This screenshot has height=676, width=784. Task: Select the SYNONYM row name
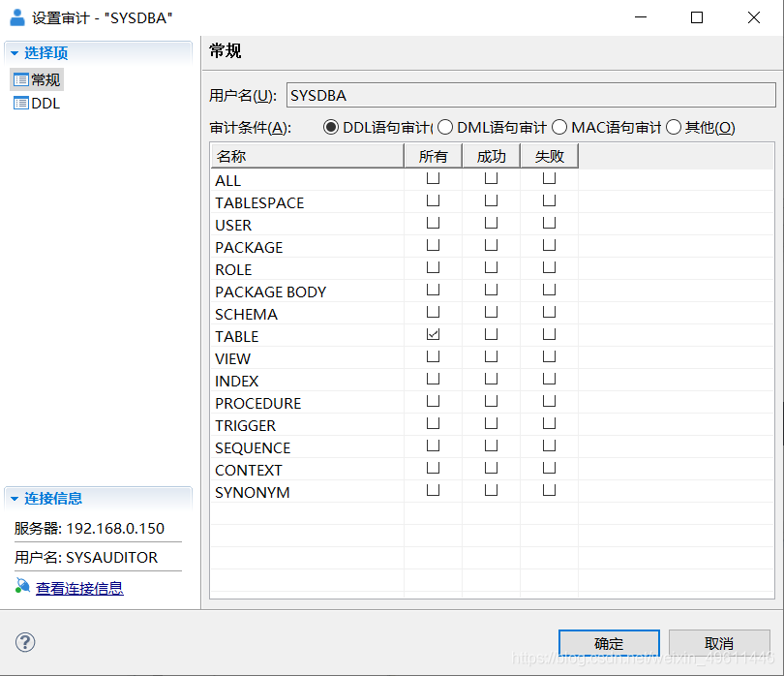[252, 492]
